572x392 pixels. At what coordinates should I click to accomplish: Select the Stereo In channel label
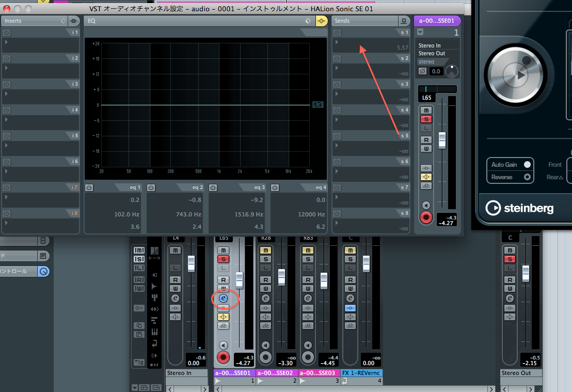point(179,373)
